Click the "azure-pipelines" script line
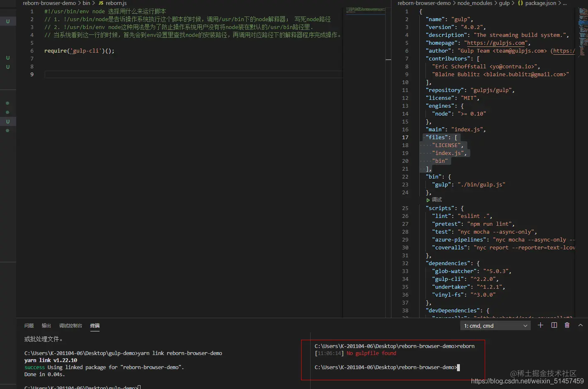Screen dimensions: 588x389 click(x=503, y=239)
